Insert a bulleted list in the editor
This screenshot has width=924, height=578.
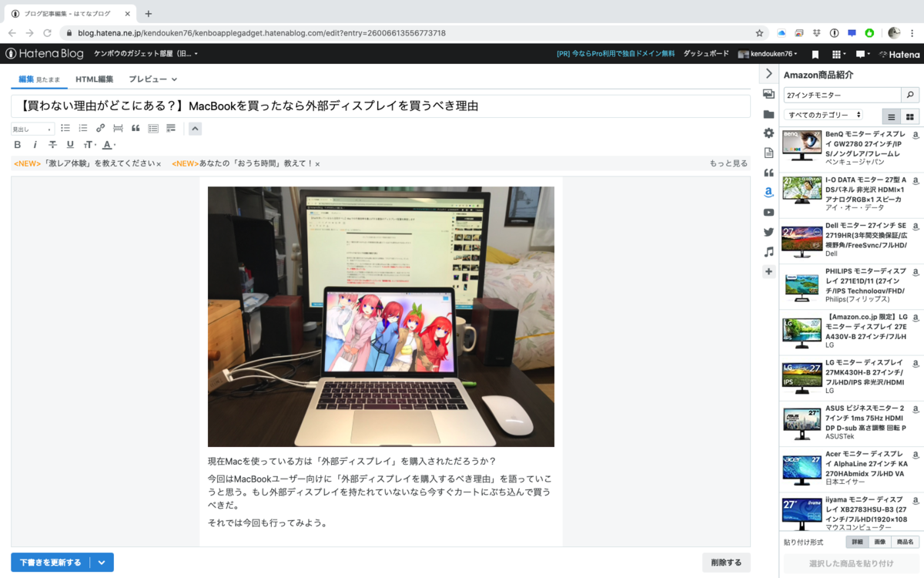65,129
